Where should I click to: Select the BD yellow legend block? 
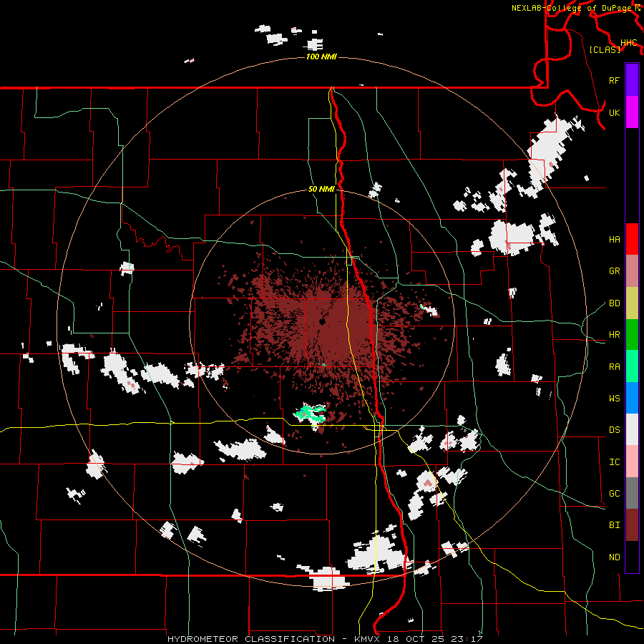[632, 303]
